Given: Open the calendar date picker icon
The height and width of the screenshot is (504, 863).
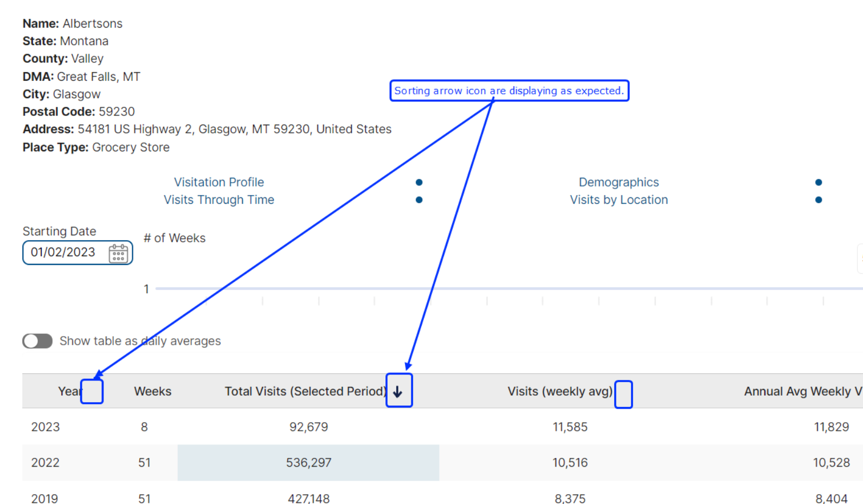Looking at the screenshot, I should point(118,253).
